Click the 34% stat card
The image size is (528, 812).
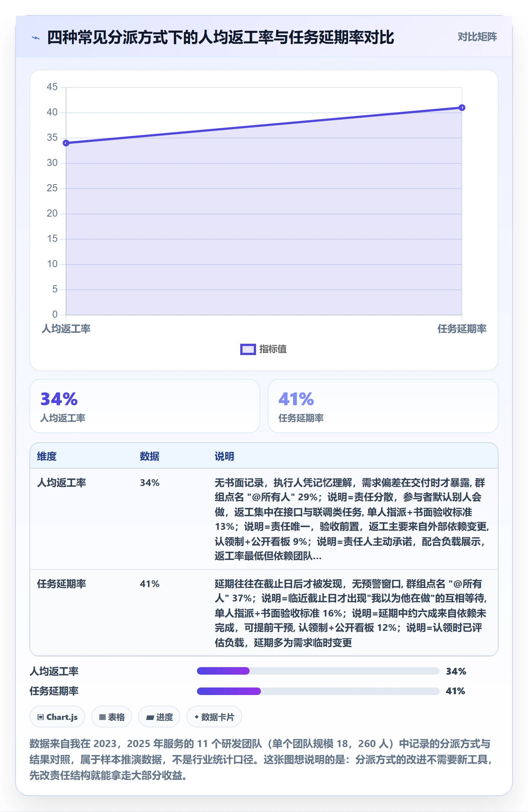145,406
